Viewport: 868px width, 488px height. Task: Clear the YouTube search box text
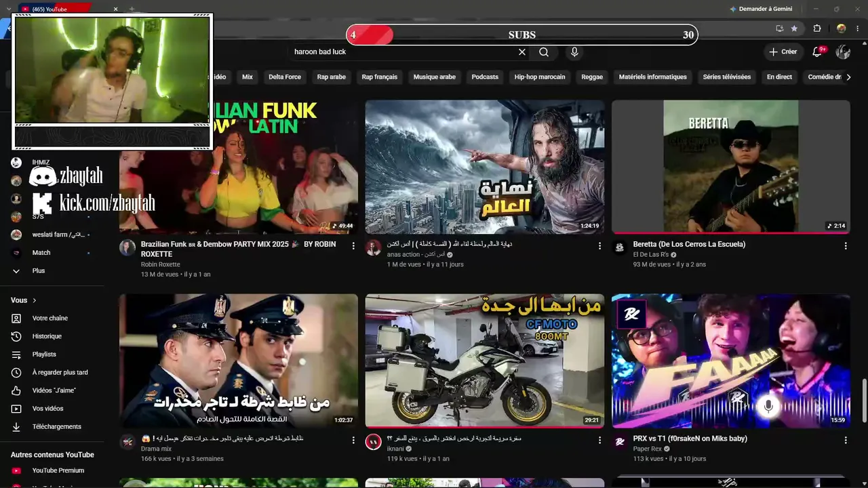[x=522, y=52]
